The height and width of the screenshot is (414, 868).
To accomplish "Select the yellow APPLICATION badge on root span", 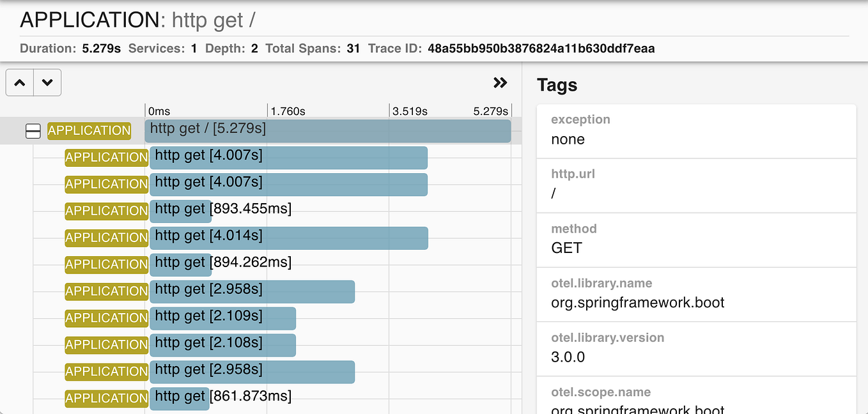I will point(89,130).
